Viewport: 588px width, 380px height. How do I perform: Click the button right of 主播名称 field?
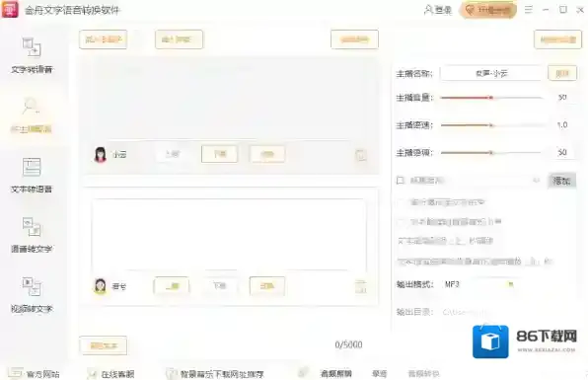pyautogui.click(x=562, y=73)
